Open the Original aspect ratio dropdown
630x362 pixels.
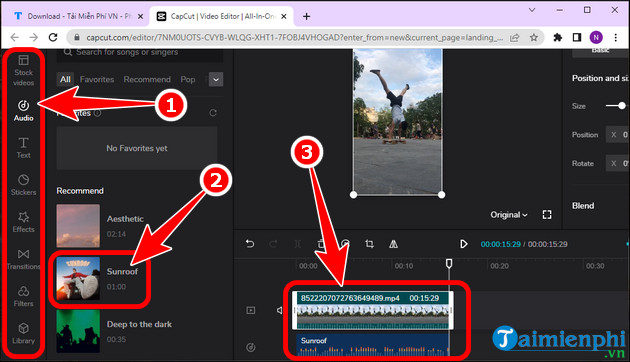click(x=508, y=215)
